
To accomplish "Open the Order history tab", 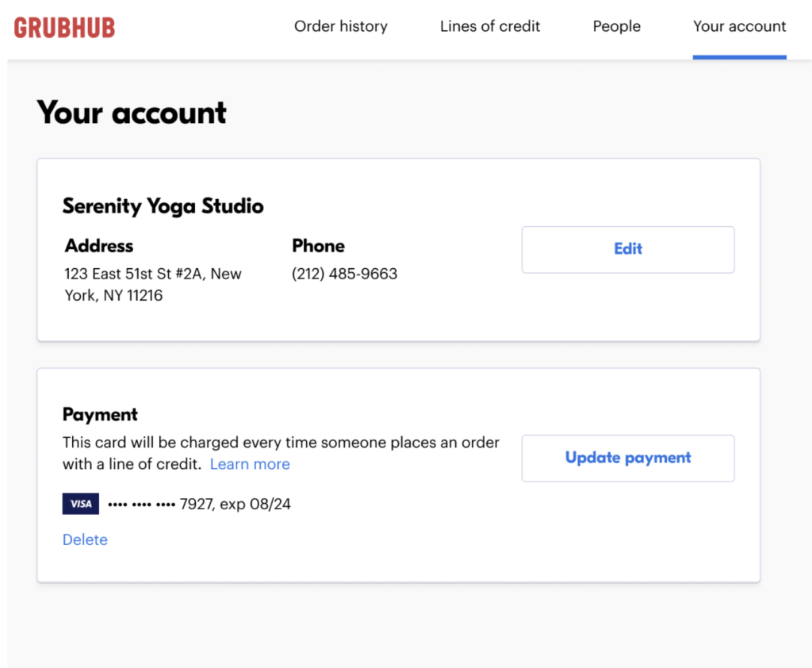I will (340, 26).
